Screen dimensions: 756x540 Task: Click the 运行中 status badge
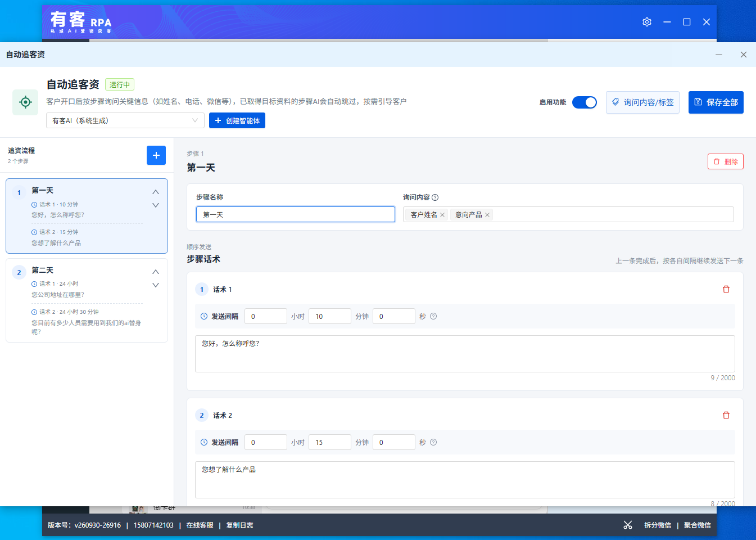120,85
